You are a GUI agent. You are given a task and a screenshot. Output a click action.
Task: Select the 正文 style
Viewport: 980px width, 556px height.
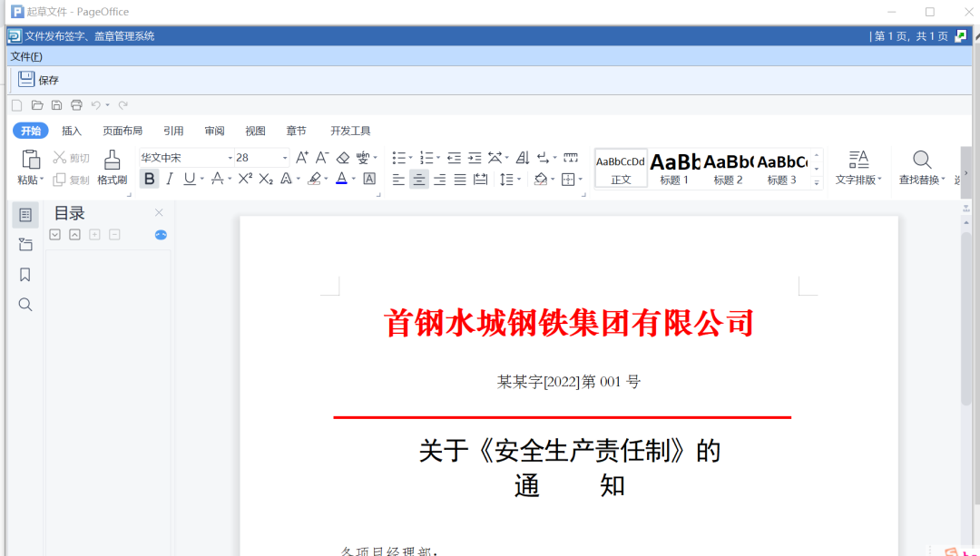pyautogui.click(x=621, y=168)
